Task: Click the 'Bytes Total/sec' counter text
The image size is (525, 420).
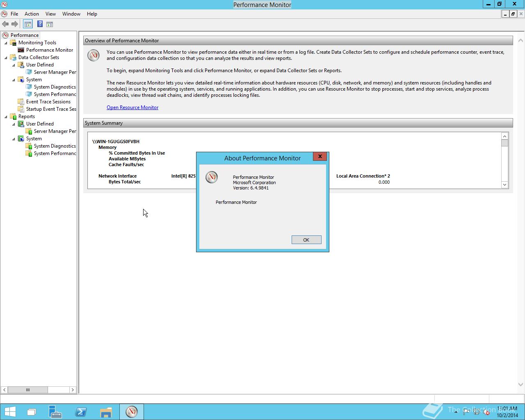Action: tap(125, 182)
